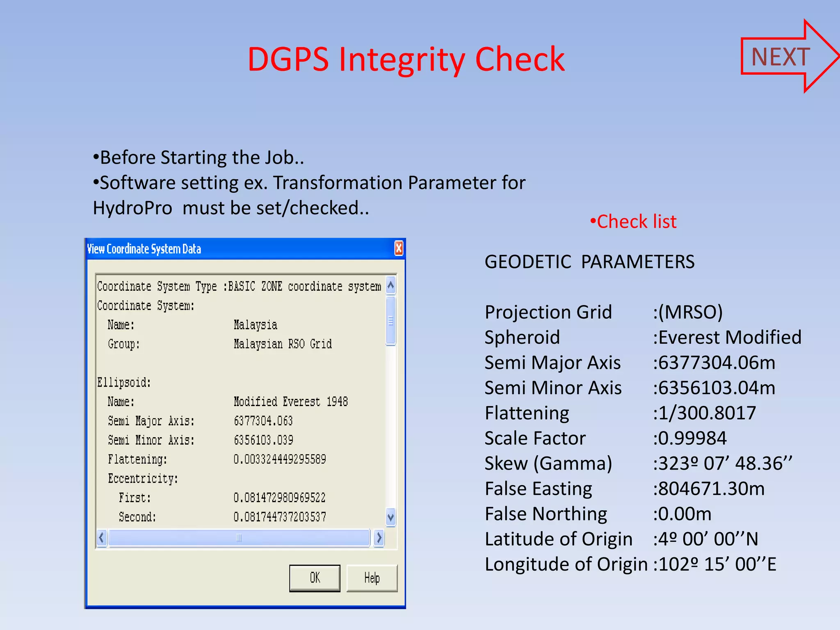Select the 'Modified Everest 1948' ellipsoid name
The width and height of the screenshot is (840, 630).
point(290,401)
